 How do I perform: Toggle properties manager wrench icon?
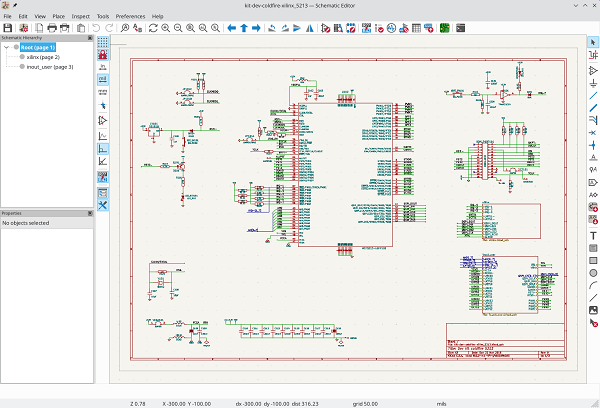coord(103,205)
